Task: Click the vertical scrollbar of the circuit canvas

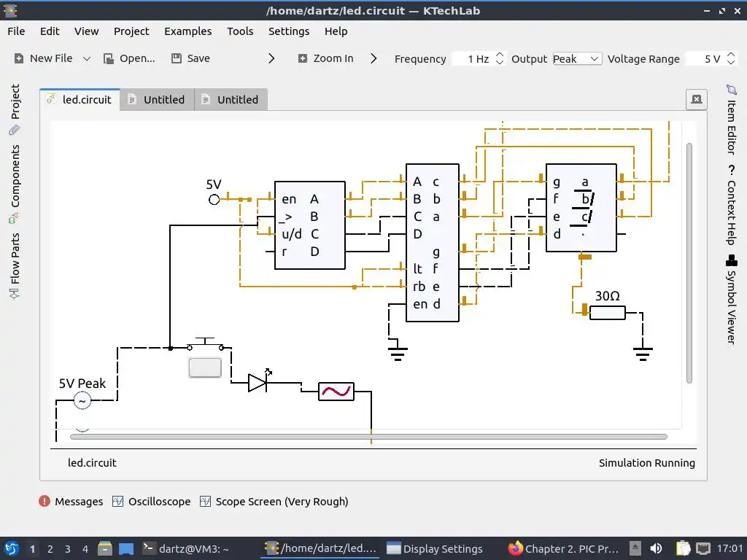Action: [689, 262]
